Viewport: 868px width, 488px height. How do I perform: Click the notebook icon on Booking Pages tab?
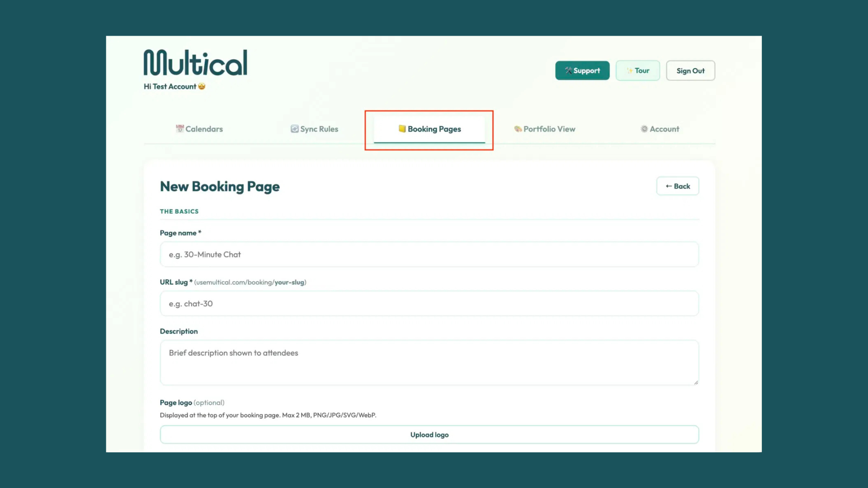click(x=402, y=129)
